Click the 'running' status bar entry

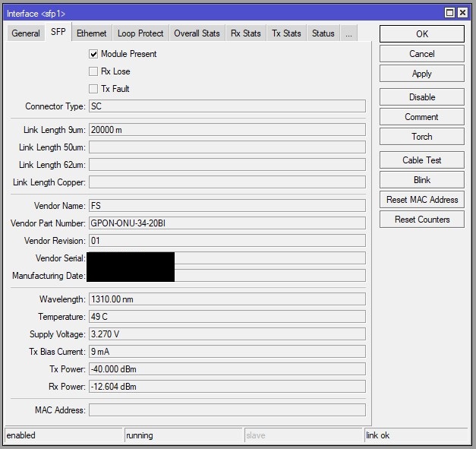[x=184, y=435]
